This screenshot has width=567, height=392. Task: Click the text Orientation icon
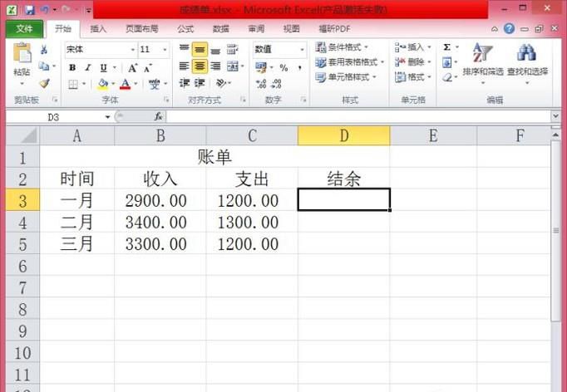(x=220, y=83)
